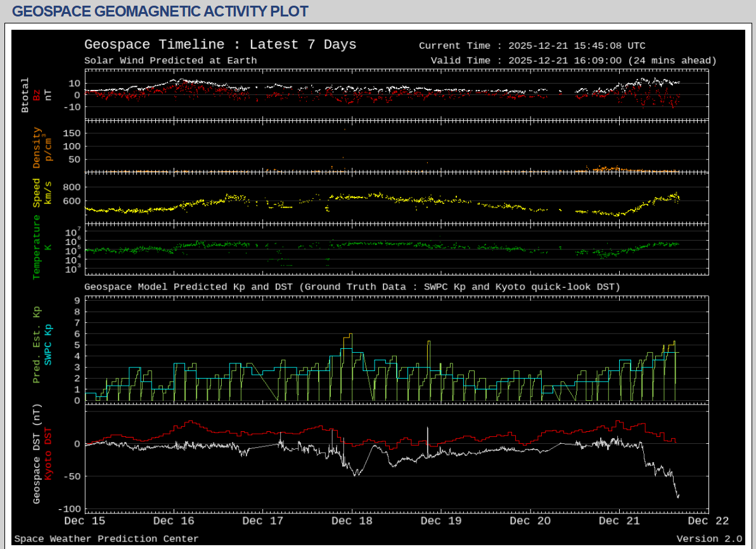Viewport: 756px width, 549px height.
Task: Select the Dec 21 date tick label
Action: [x=618, y=521]
